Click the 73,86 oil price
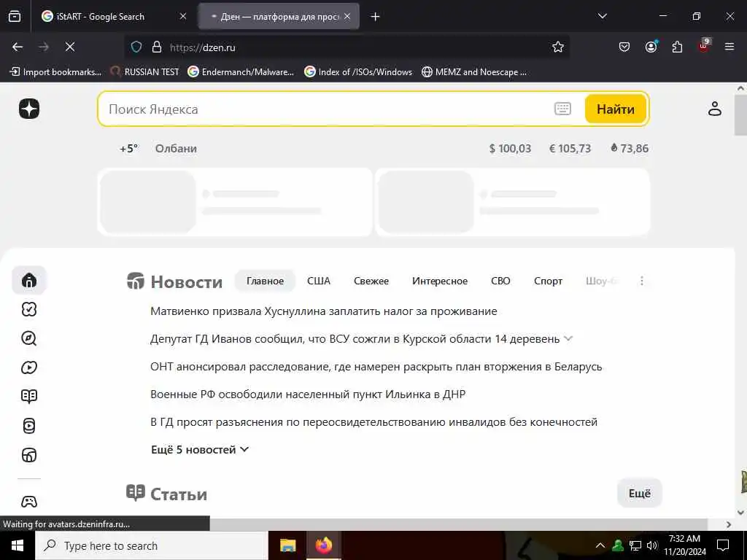Viewport: 747px width, 560px height. pyautogui.click(x=630, y=149)
